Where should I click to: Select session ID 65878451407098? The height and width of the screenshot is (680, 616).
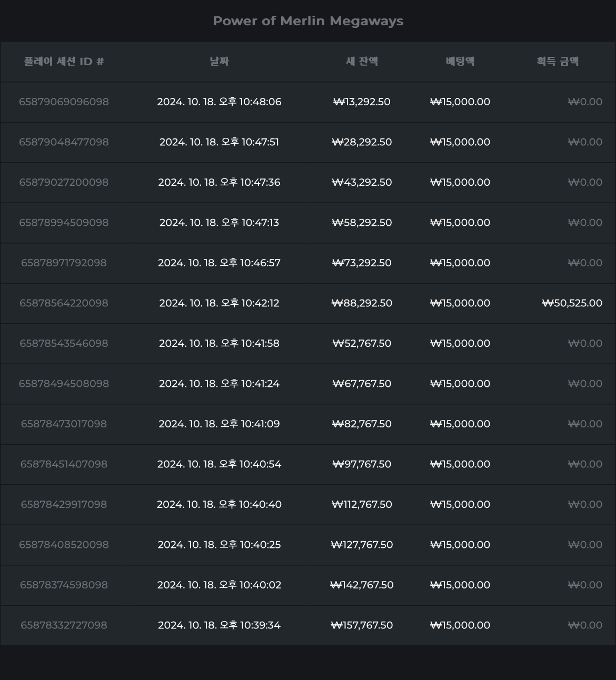(64, 464)
